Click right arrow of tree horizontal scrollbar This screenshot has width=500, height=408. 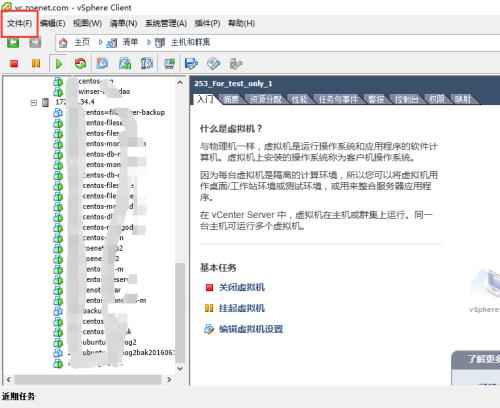(169, 379)
